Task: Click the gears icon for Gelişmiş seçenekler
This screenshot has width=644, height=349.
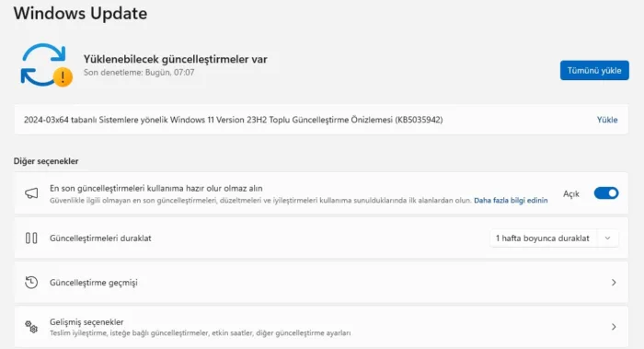Action: pyautogui.click(x=31, y=327)
